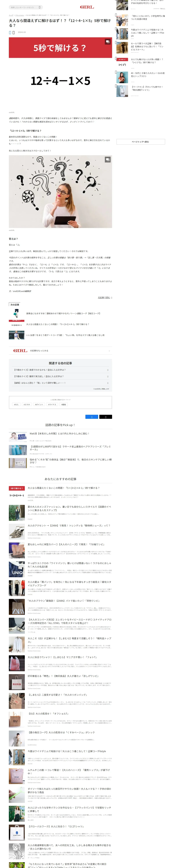The width and height of the screenshot is (174, 868).
Task: Click the X share icon under title
Action: click(x=13, y=32)
